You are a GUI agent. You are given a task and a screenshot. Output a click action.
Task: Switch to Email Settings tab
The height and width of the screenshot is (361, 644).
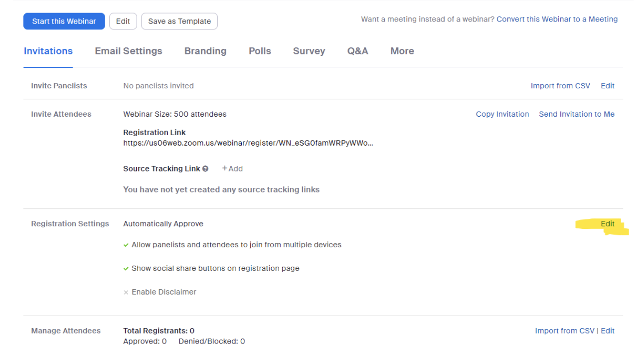click(129, 51)
